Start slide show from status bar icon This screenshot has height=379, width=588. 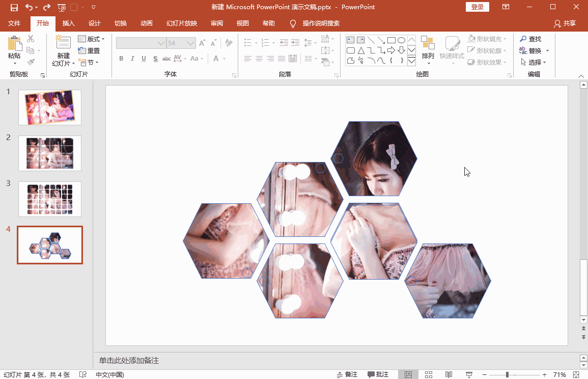tap(468, 374)
